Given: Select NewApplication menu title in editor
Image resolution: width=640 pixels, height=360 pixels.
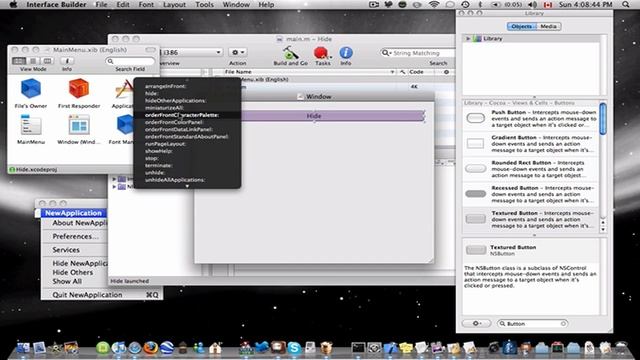Looking at the screenshot, I should (73, 213).
